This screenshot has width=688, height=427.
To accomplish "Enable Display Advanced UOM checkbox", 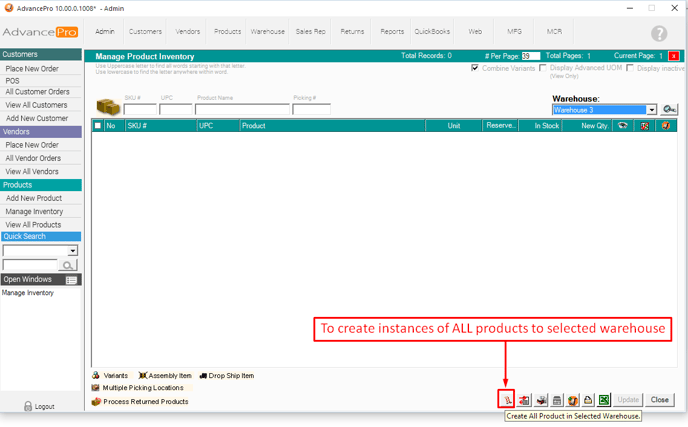I will pos(543,69).
